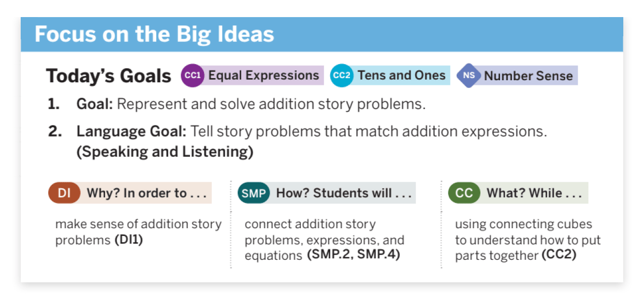Click the Language Goal label
644x296 pixels.
tap(131, 132)
